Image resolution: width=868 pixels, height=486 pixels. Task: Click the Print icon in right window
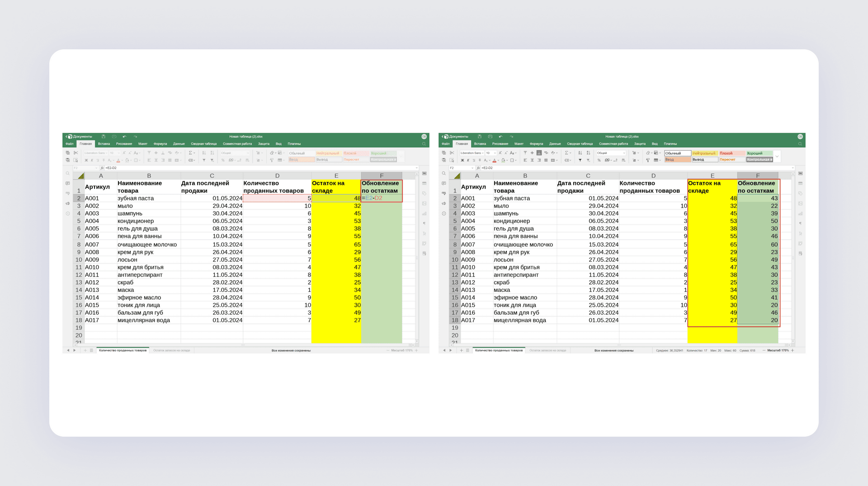coord(490,137)
